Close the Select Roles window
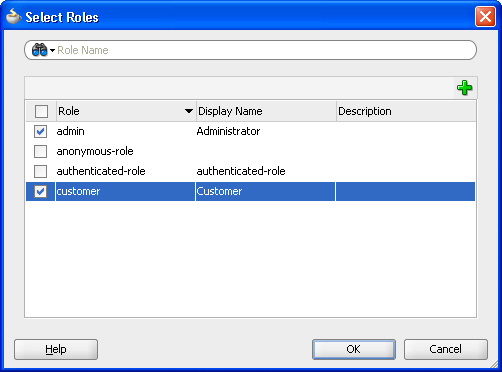Viewport: 502px width, 372px height. (x=485, y=17)
